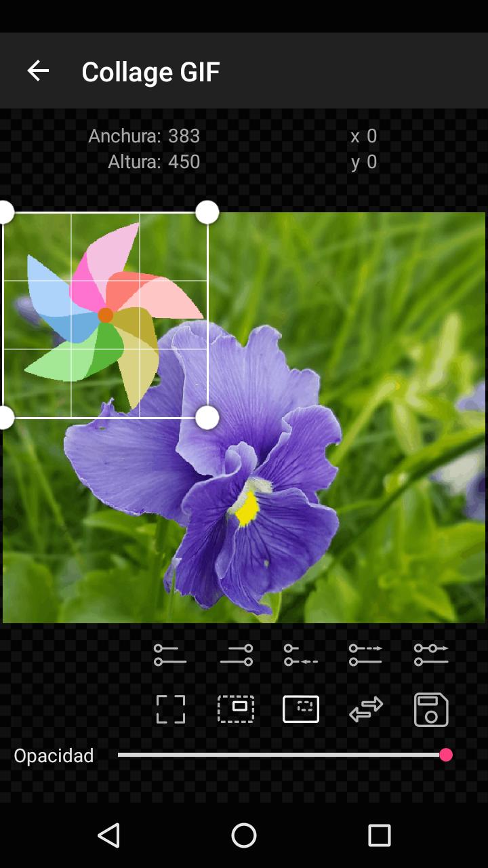Tap the dashed-border with small rectangle icon
488x868 pixels.
[x=236, y=709]
